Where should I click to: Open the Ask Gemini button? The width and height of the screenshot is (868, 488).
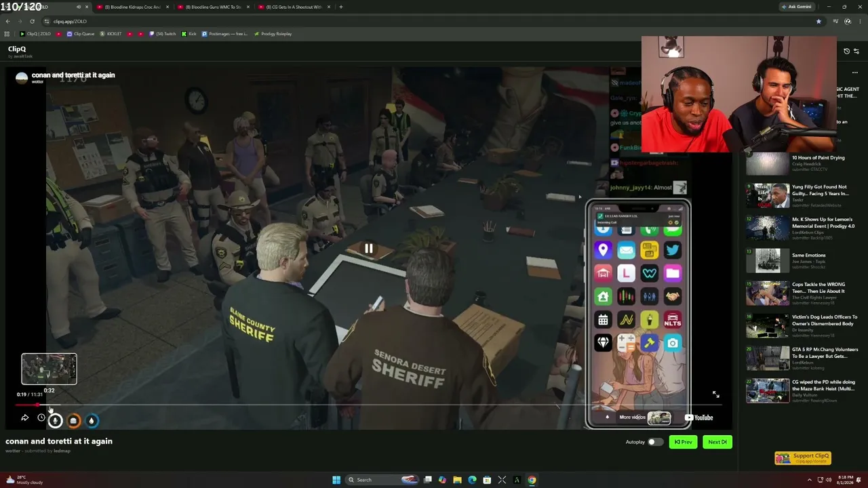pyautogui.click(x=795, y=7)
